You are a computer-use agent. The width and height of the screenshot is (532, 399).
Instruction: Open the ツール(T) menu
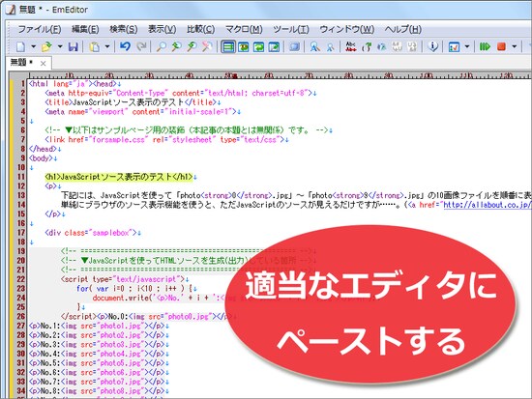point(291,29)
